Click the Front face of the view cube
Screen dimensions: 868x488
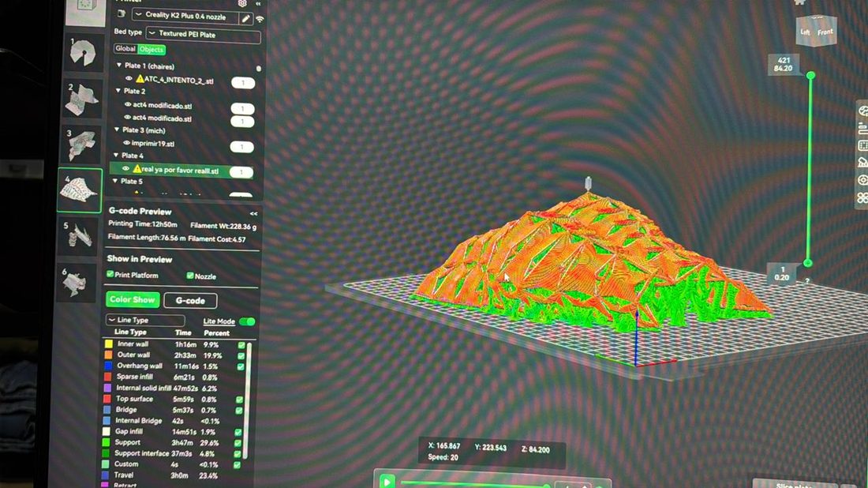[825, 32]
